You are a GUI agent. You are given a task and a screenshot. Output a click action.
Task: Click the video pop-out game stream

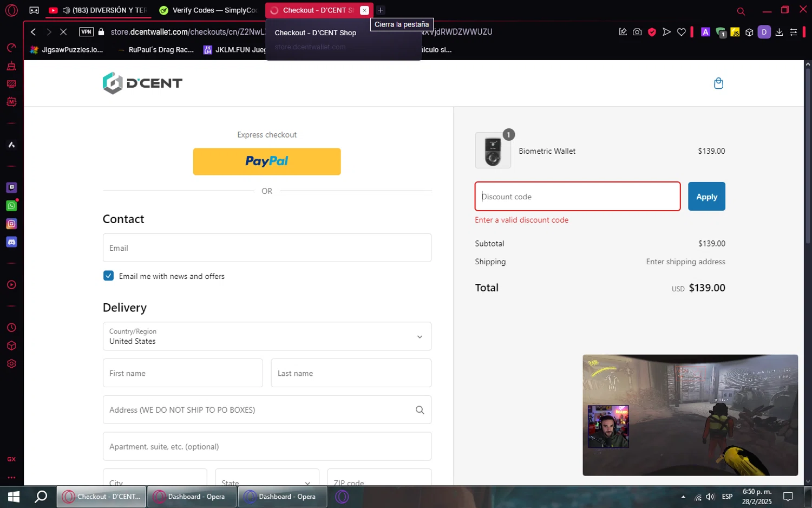(x=690, y=415)
